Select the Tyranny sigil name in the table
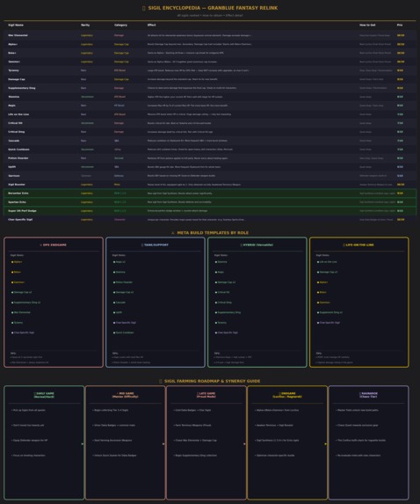Image resolution: width=420 pixels, height=504 pixels. (13, 70)
